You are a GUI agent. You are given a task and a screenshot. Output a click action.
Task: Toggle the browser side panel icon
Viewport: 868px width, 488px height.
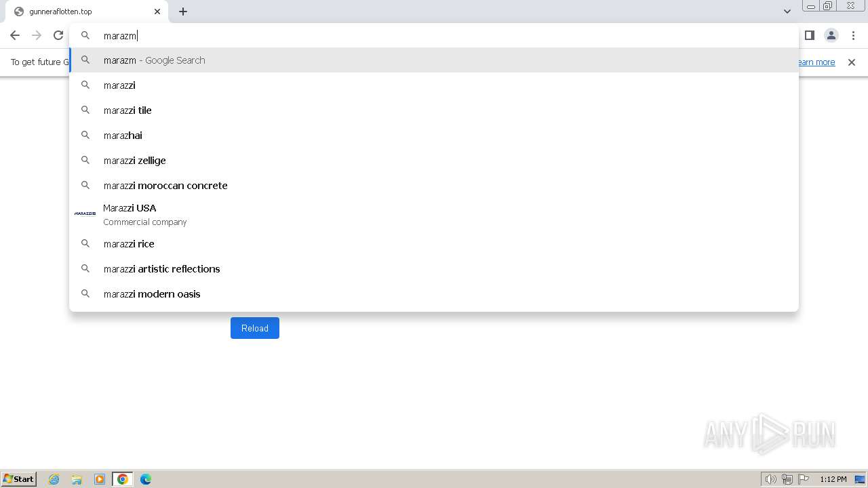point(809,35)
